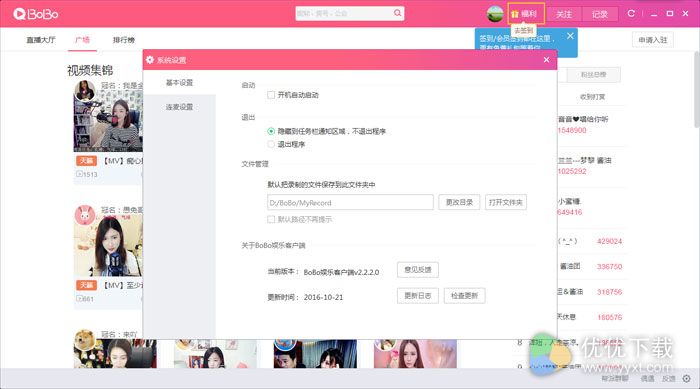Viewport: 700px width, 389px height.
Task: Dismiss the blue sign-in tip bubble
Action: click(570, 36)
